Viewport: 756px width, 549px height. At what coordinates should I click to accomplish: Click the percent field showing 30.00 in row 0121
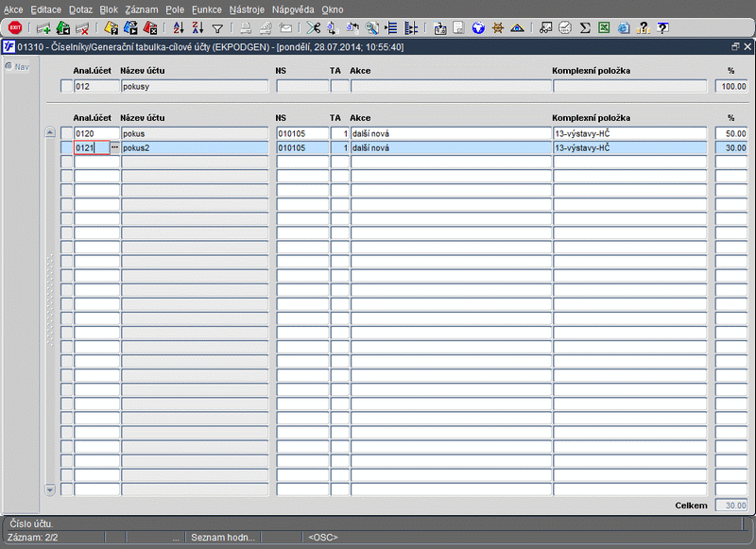coord(731,148)
